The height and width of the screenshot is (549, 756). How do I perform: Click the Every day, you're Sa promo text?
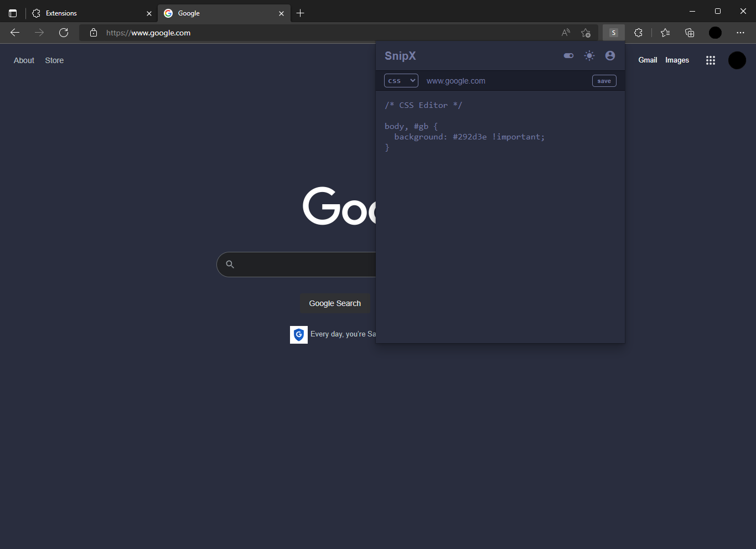(x=343, y=334)
